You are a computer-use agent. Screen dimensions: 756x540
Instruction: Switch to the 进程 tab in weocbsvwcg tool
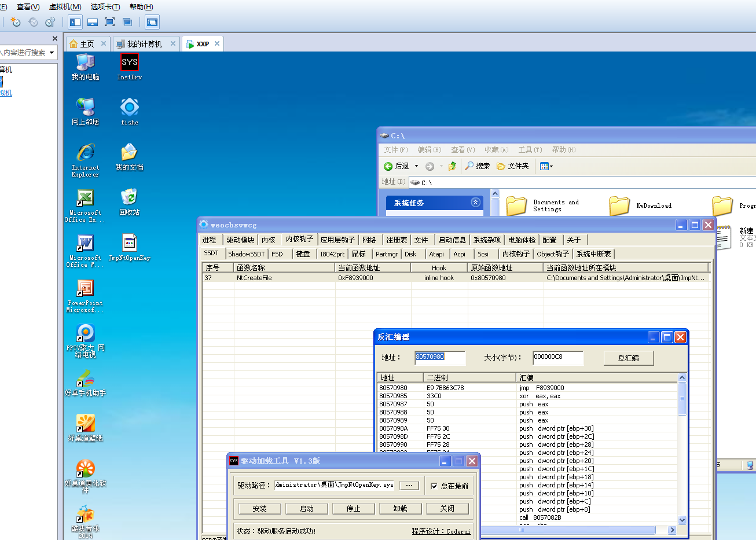[x=210, y=240]
